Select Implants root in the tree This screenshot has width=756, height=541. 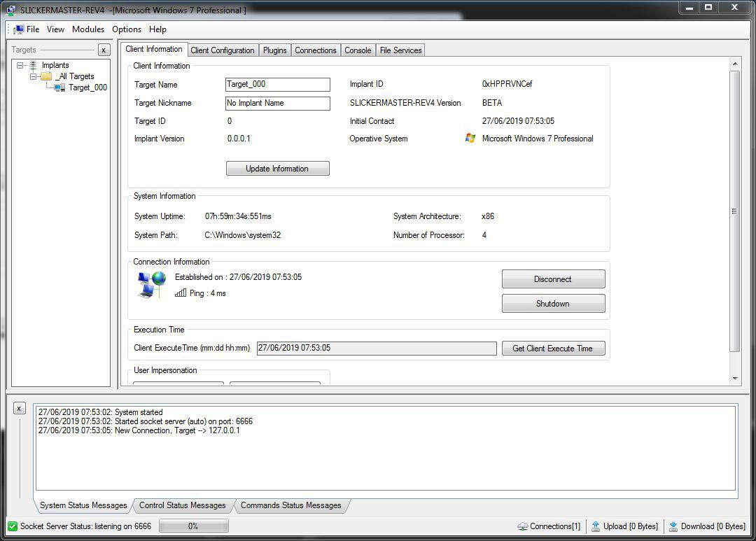tap(55, 65)
